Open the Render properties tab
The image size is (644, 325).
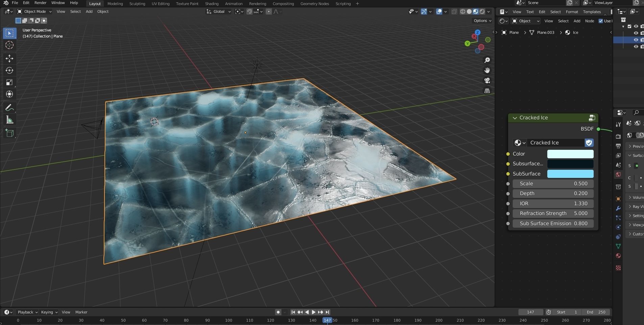[x=618, y=136]
